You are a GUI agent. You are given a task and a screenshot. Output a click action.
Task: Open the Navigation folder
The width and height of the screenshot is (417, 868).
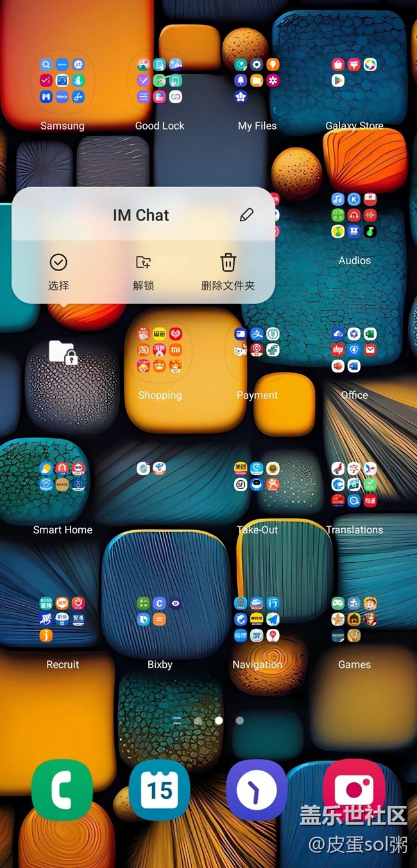257,619
